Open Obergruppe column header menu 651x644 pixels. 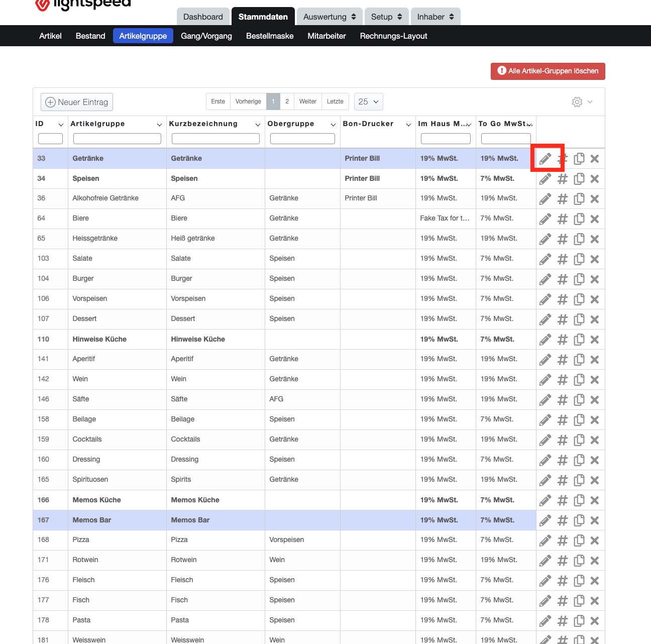pos(333,125)
